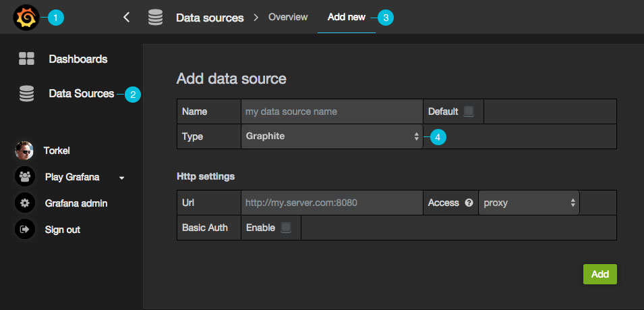
Task: Open the Access dropdown showing proxy
Action: (529, 203)
